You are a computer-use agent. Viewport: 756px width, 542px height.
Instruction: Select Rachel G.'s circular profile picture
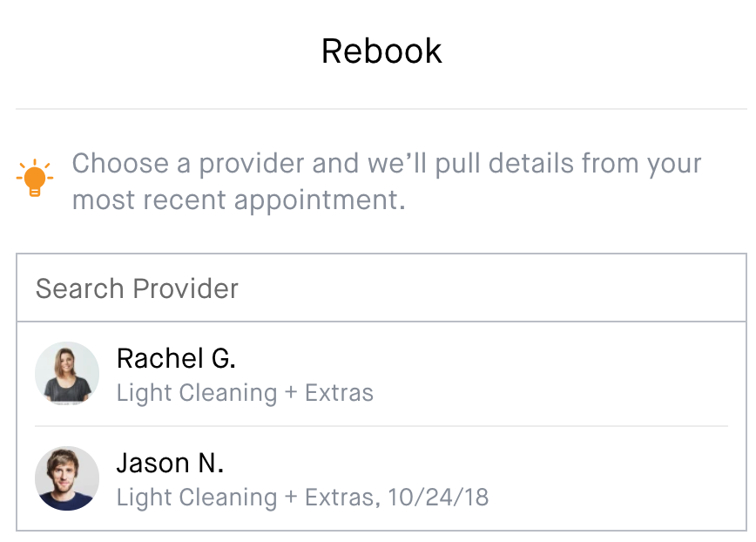pos(67,373)
